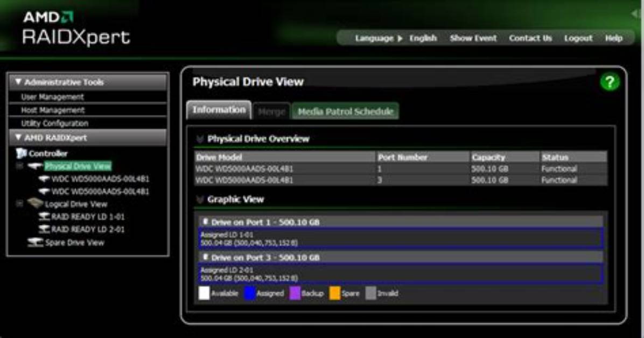644x338 pixels.
Task: Click the Drive on Port 3 header bar
Action: 401,257
